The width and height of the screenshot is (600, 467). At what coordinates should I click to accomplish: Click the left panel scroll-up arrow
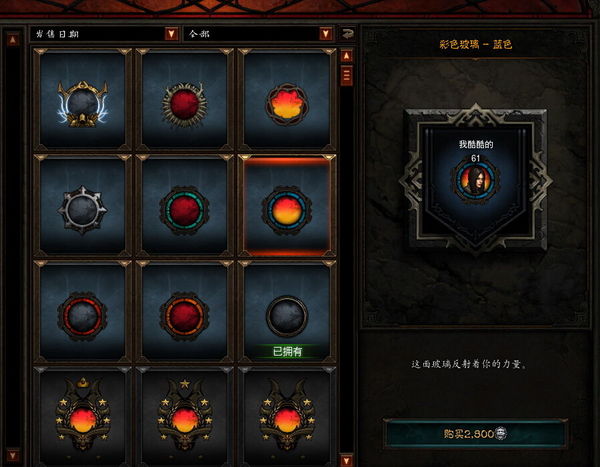pyautogui.click(x=13, y=39)
